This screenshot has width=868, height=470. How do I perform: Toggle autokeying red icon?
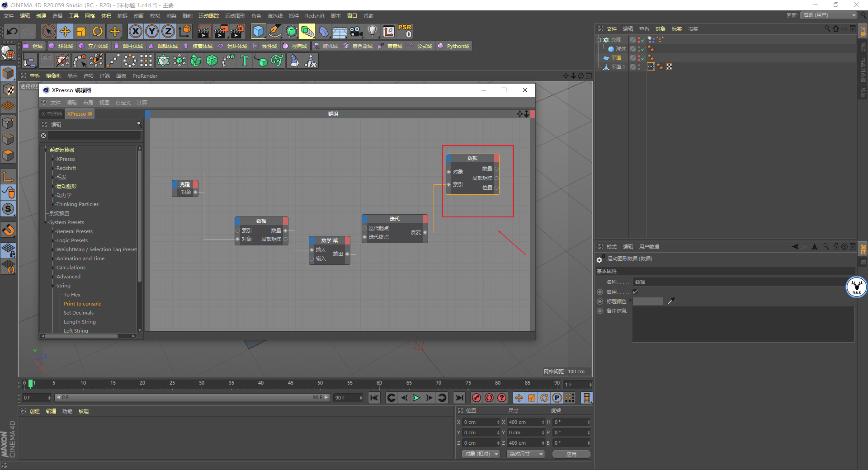489,398
